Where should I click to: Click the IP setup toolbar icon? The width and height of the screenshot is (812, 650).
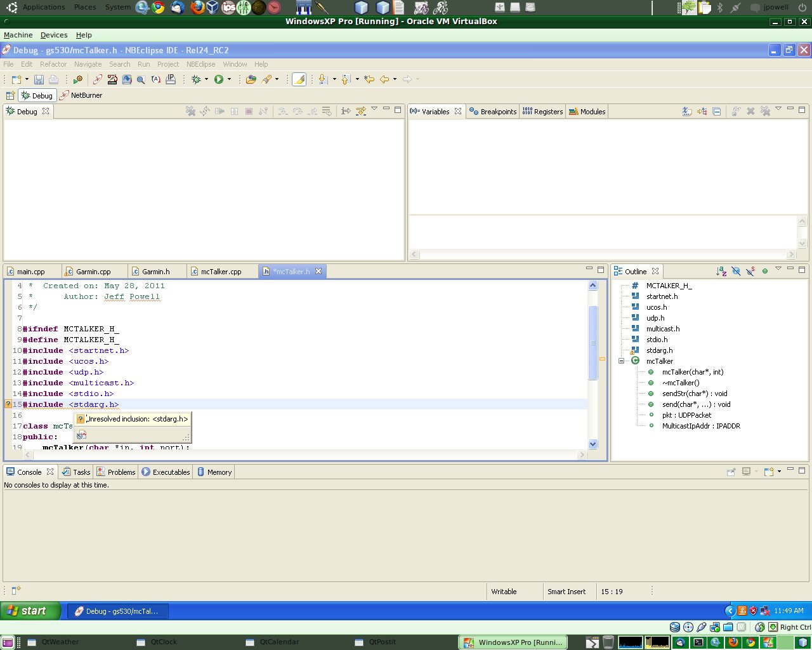(171, 79)
